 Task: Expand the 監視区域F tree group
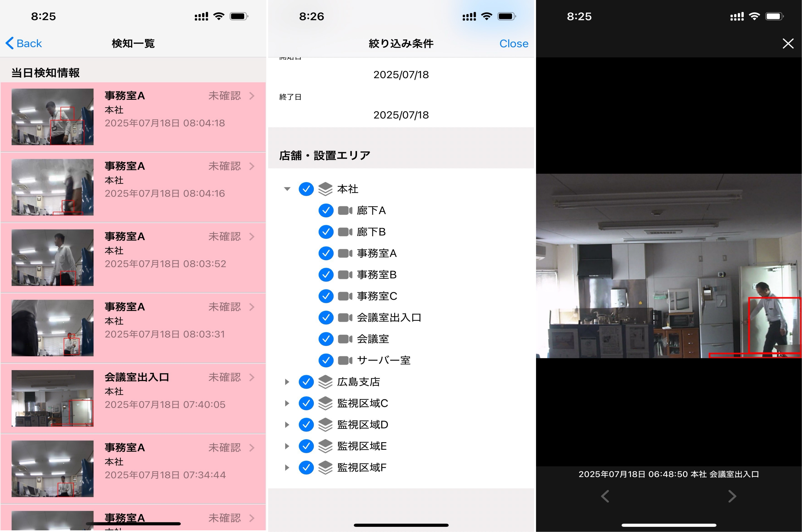click(287, 468)
